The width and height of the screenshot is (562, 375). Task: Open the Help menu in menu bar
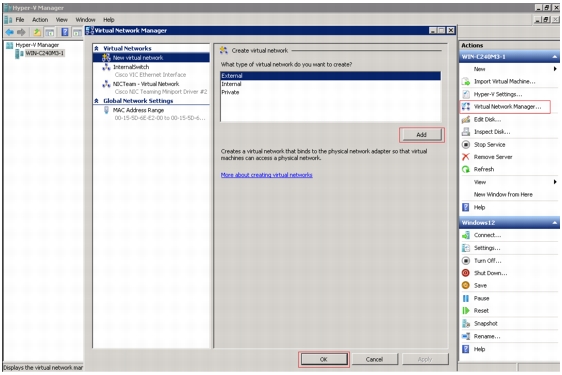pyautogui.click(x=109, y=20)
